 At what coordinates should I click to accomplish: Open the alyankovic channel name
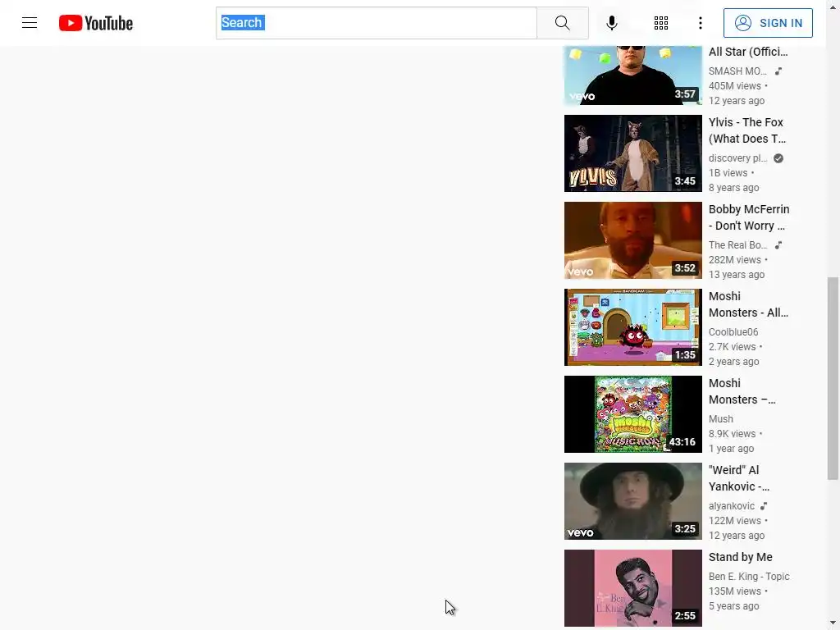731,505
